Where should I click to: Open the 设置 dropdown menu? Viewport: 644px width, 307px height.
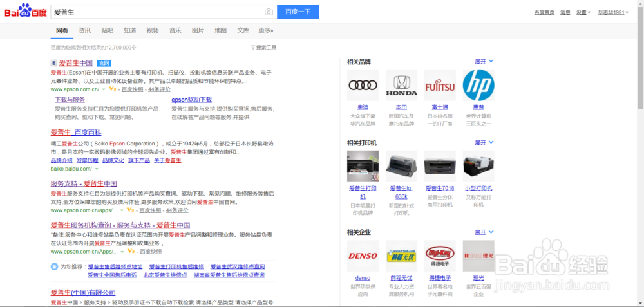583,12
